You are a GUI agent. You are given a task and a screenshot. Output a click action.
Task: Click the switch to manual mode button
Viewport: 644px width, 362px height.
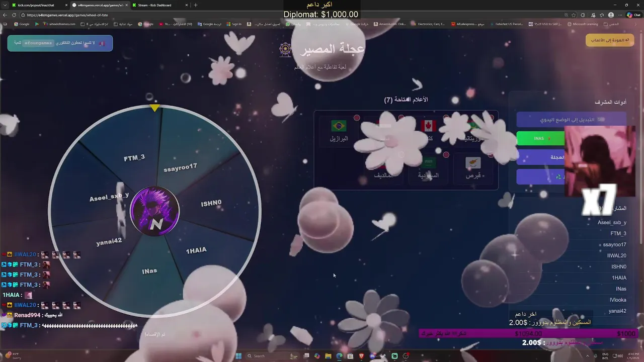[x=571, y=120]
